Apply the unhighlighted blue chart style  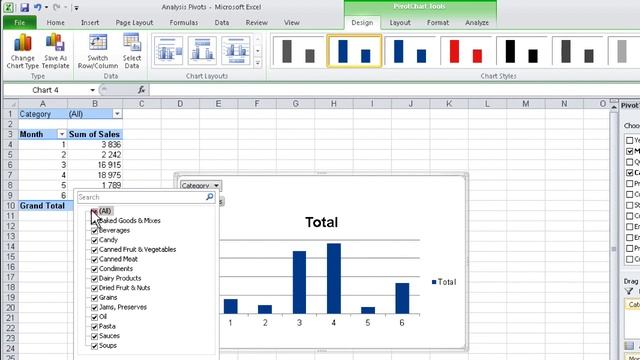coord(410,51)
